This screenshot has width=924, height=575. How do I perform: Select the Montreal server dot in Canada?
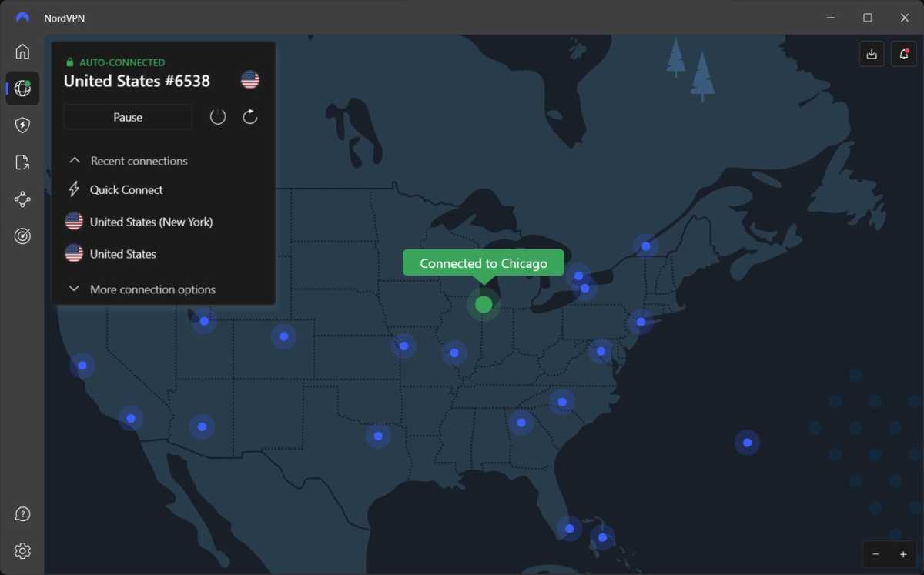pyautogui.click(x=646, y=246)
